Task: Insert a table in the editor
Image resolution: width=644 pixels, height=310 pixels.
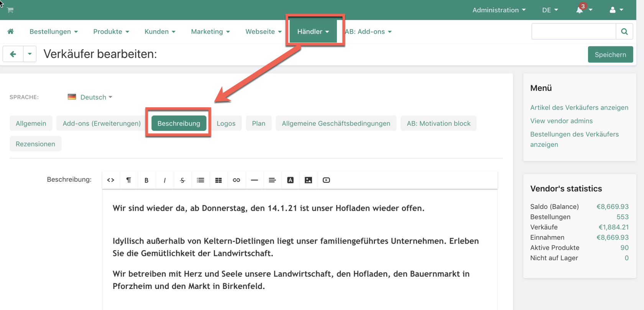Action: pyautogui.click(x=219, y=180)
